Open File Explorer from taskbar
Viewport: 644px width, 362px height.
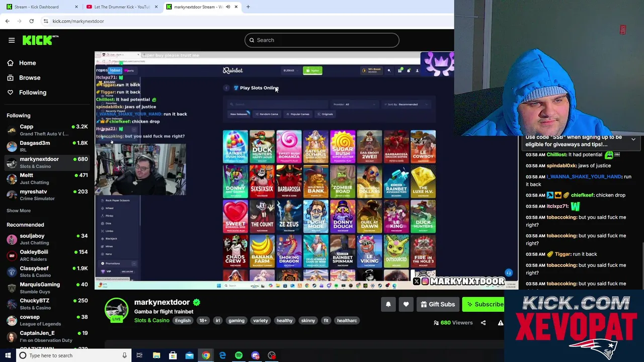click(156, 355)
